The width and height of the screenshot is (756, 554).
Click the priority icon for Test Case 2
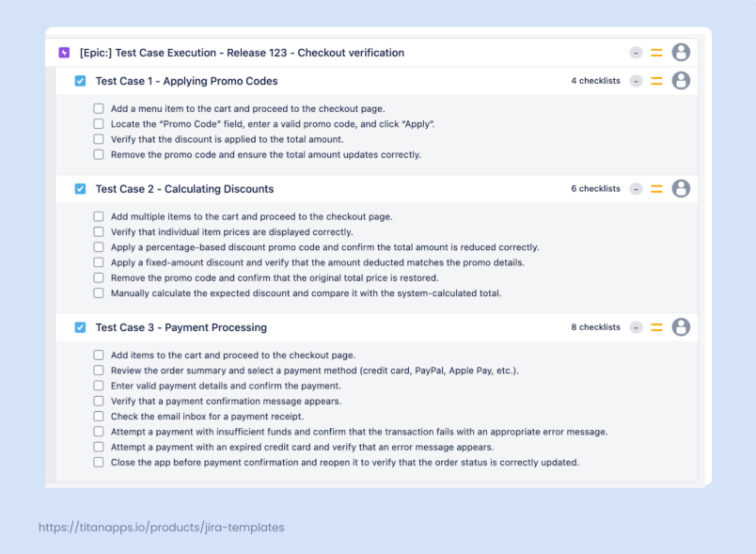[x=656, y=189]
